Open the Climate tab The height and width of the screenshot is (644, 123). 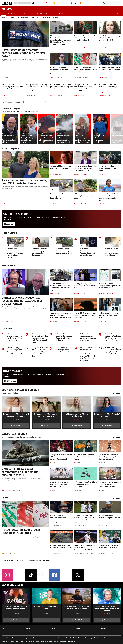coord(68,14)
